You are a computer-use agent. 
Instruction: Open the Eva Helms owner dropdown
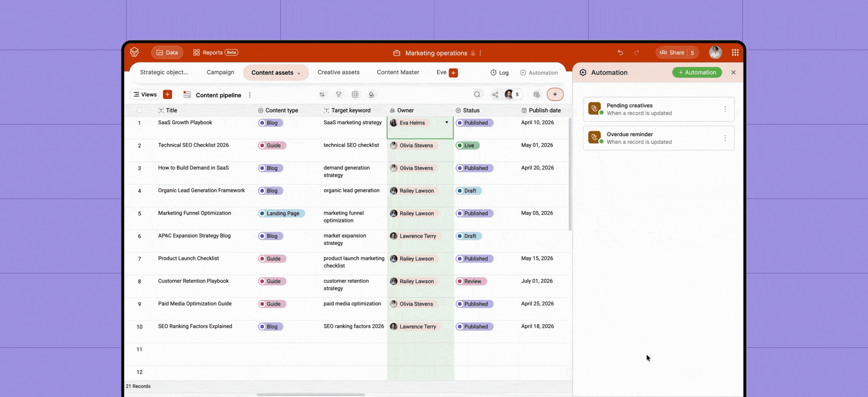(x=447, y=123)
